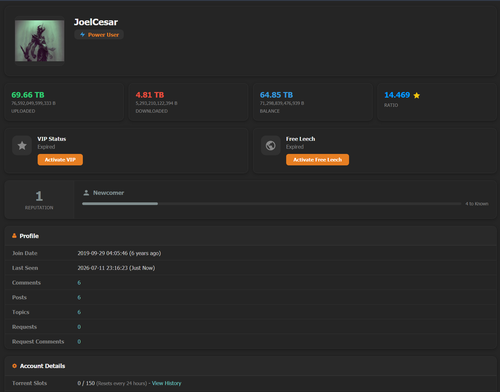500x392 pixels.
Task: Click the VIP Status title text
Action: tap(52, 139)
